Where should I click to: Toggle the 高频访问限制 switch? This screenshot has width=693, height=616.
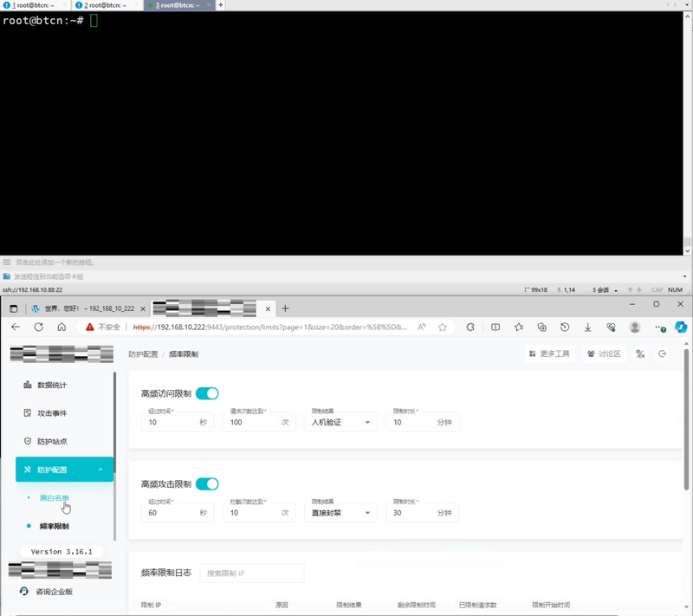point(207,393)
